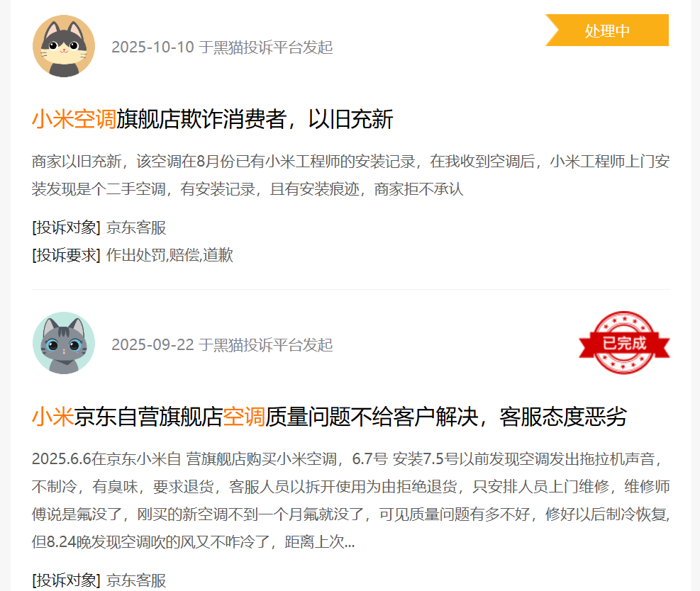Click the orange 空调 keyword in second title
This screenshot has width=700, height=591.
[244, 417]
